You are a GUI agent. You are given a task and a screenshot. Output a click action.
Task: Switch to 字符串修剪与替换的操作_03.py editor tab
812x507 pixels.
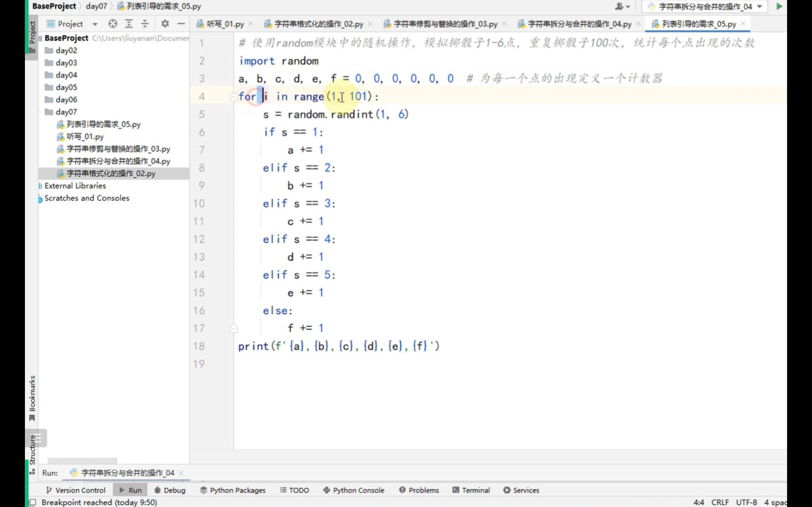[445, 24]
